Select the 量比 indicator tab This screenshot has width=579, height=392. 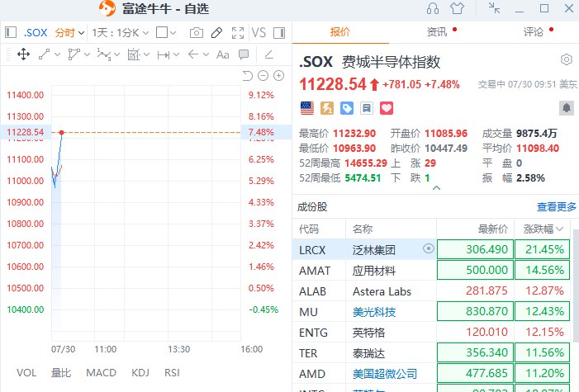(61, 373)
